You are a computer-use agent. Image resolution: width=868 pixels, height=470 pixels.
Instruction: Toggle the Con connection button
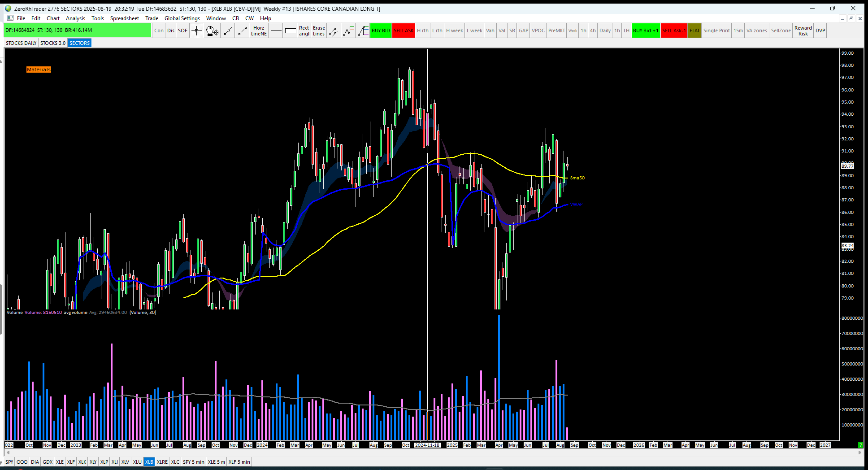(x=159, y=30)
